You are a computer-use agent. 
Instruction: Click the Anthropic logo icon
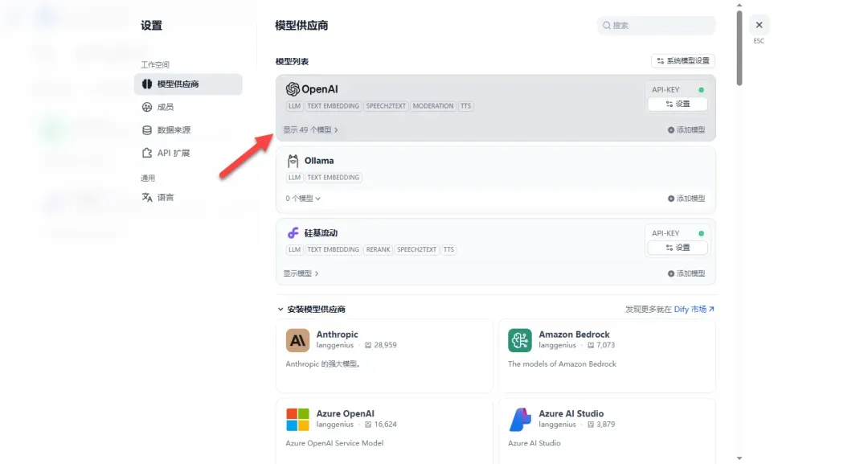[x=297, y=340]
